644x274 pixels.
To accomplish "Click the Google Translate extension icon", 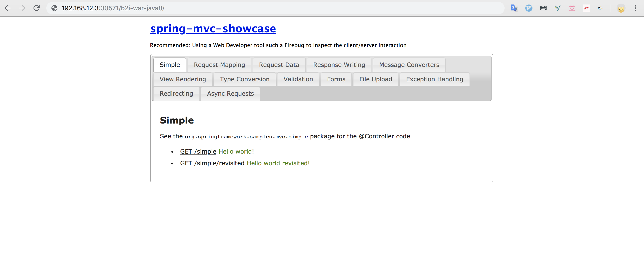I will (x=514, y=8).
